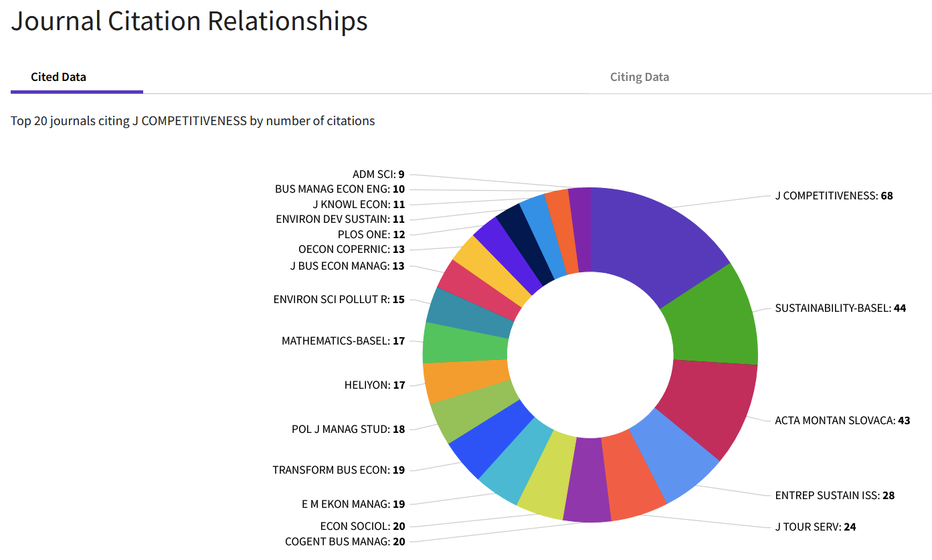Select the COGENT BUS MANAG: 20 label
932x560 pixels.
tap(345, 542)
